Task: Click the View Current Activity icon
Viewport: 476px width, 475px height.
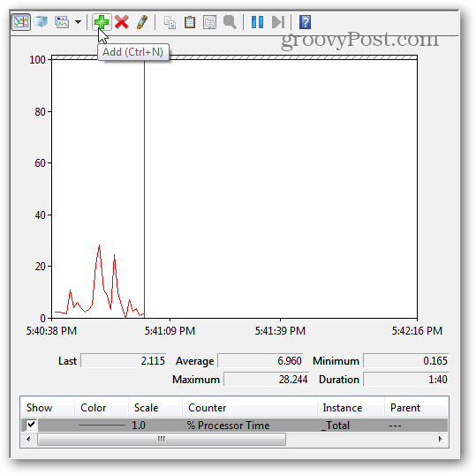Action: [20, 22]
